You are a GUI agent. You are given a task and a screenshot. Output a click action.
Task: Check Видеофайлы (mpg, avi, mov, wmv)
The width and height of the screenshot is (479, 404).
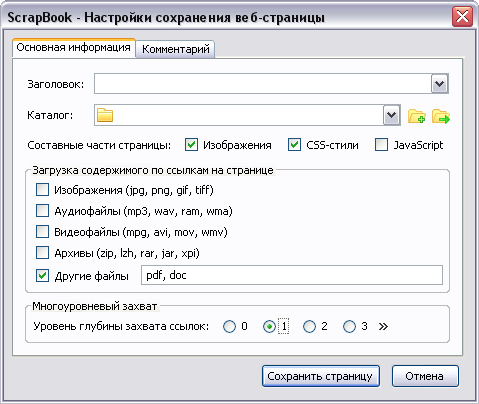click(42, 232)
